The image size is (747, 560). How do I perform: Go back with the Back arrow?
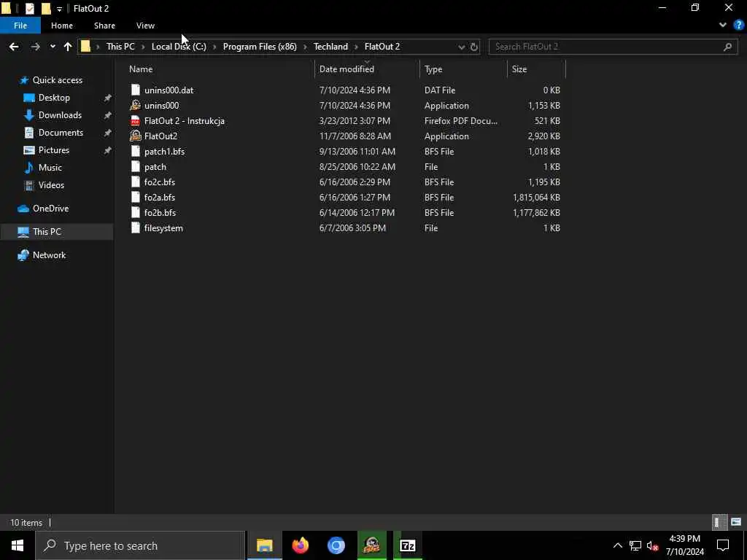14,47
